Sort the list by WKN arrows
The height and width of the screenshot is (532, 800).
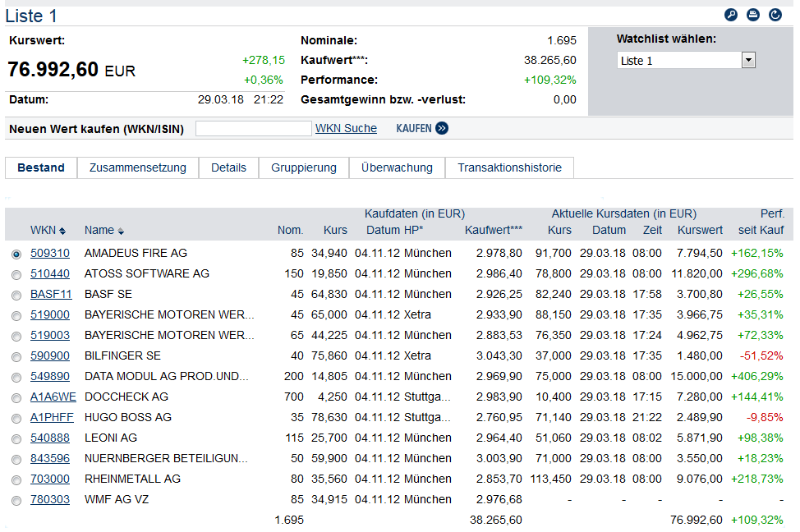62,231
